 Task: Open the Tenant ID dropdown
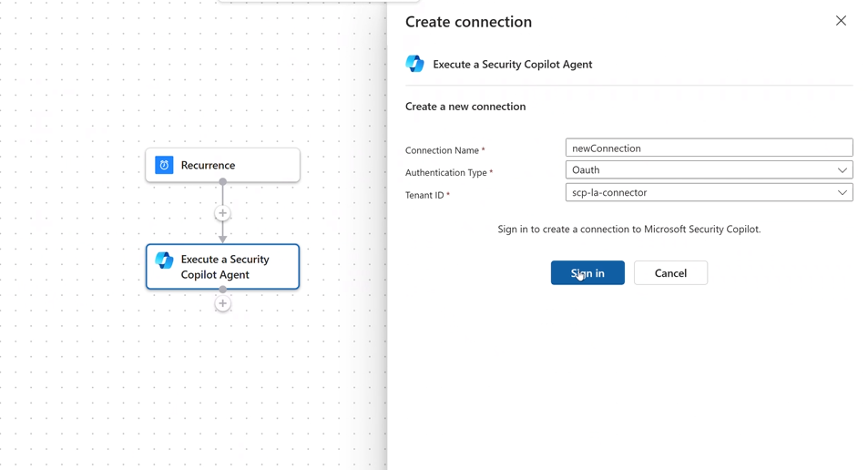[710, 193]
